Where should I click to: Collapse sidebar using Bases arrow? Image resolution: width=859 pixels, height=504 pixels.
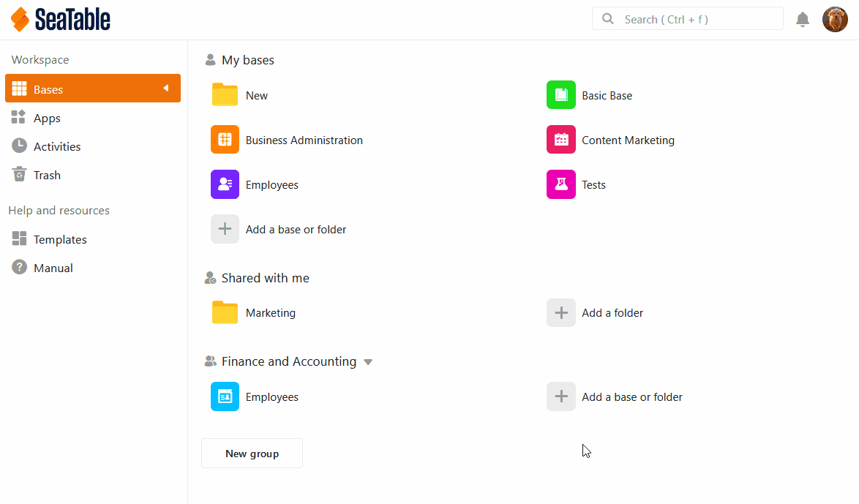166,89
